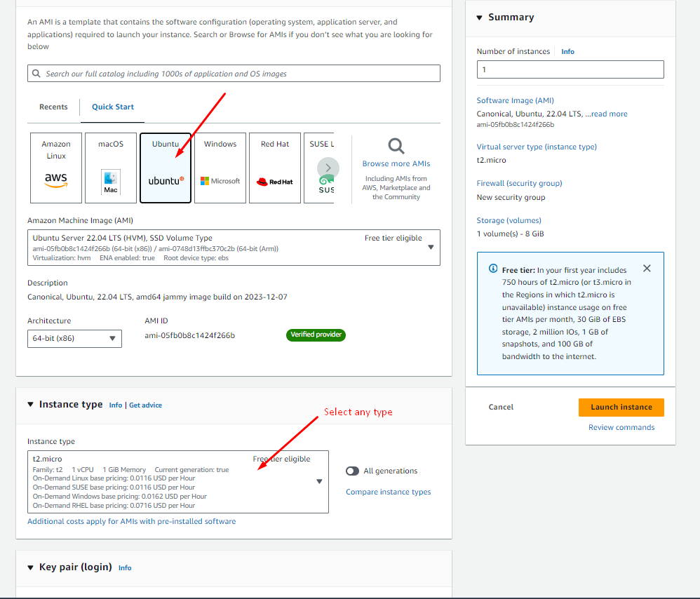Collapse the Summary panel
The height and width of the screenshot is (599, 700).
pyautogui.click(x=480, y=18)
